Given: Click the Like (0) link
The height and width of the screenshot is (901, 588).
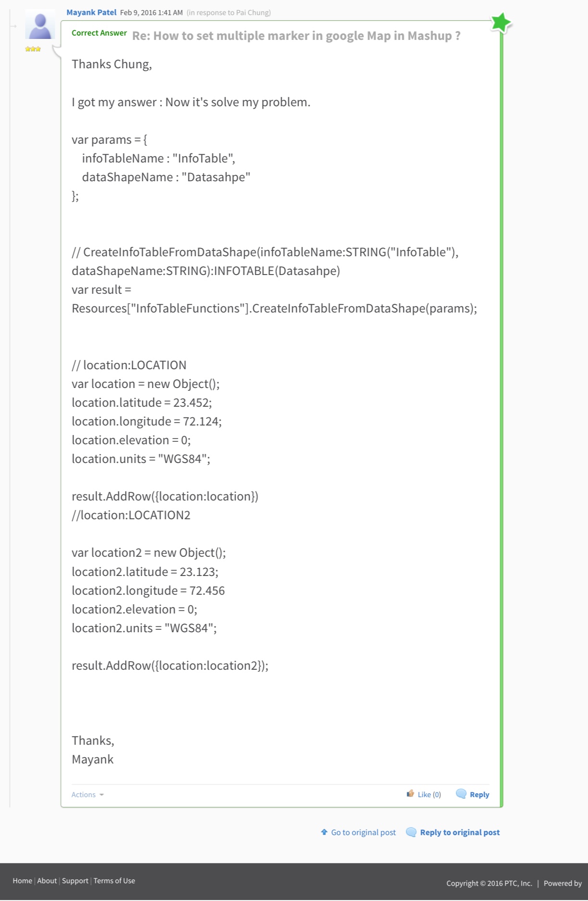Looking at the screenshot, I should coord(429,794).
